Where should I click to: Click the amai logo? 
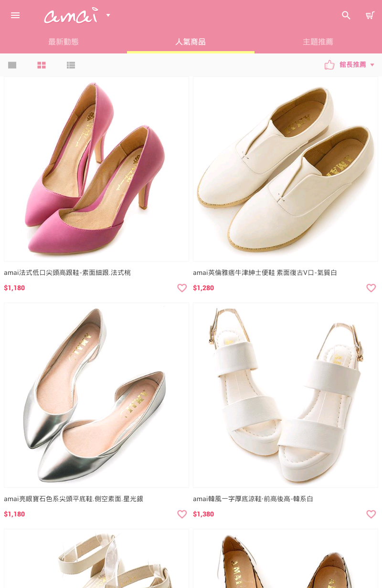point(71,16)
